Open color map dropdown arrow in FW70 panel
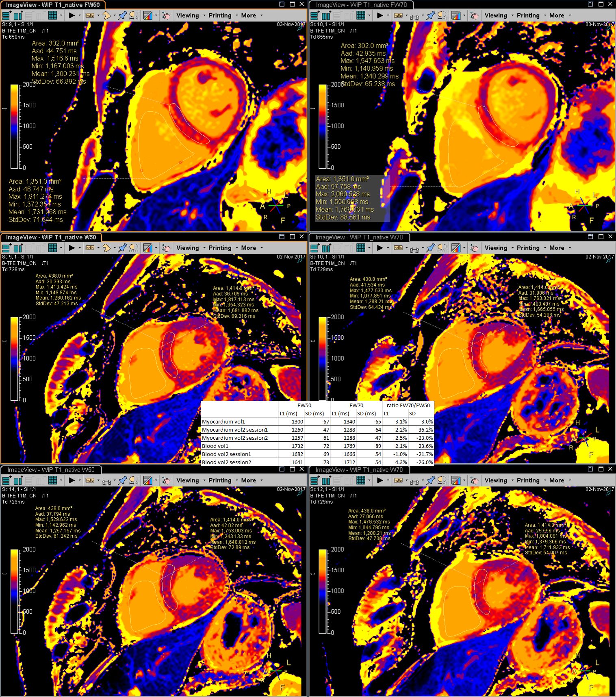Viewport: 616px width, 697px height. [464, 15]
